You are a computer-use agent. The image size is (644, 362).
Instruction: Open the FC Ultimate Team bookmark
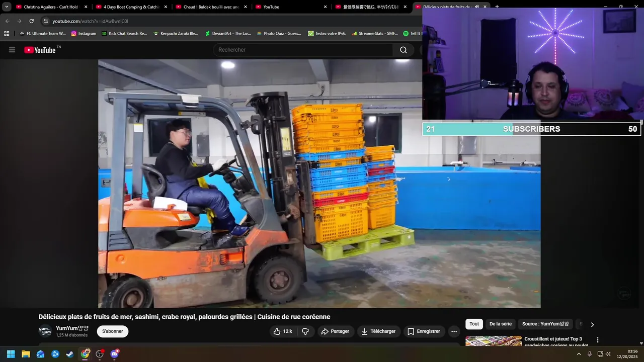tap(42, 34)
